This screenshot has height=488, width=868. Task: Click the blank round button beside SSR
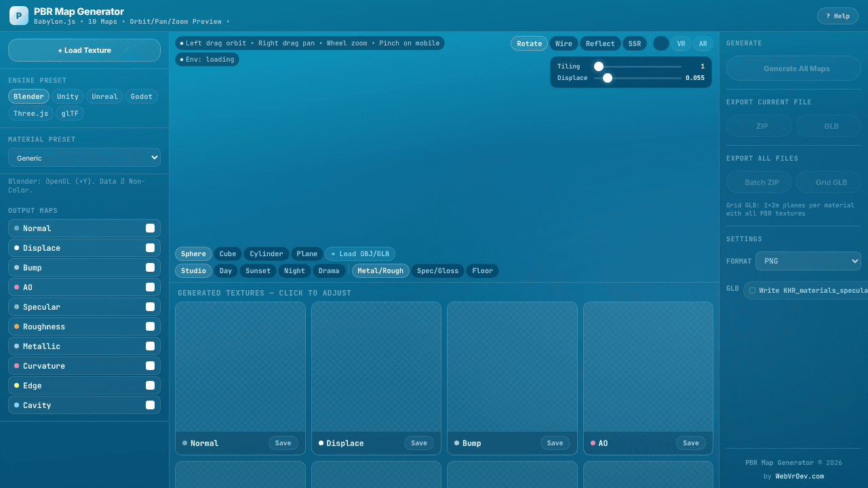pyautogui.click(x=661, y=43)
